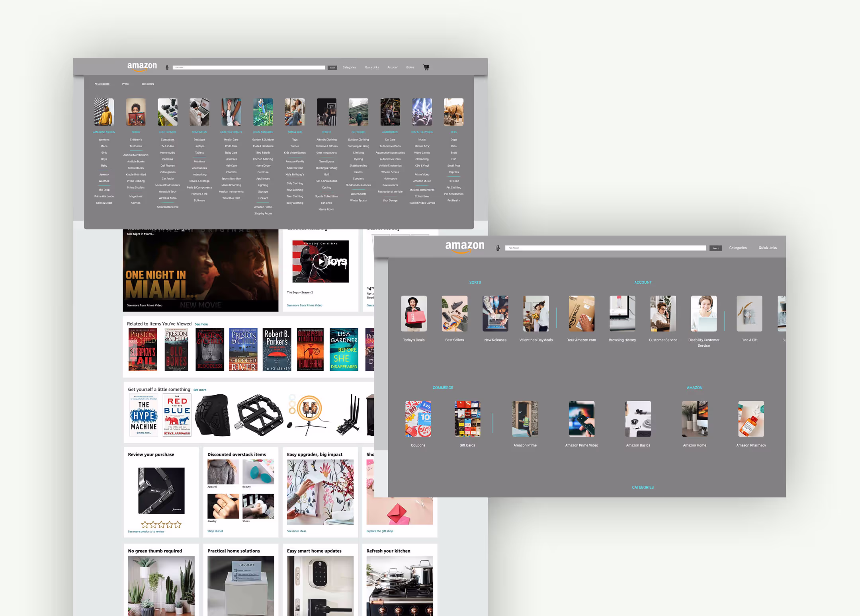Click the shopping cart icon

[426, 67]
